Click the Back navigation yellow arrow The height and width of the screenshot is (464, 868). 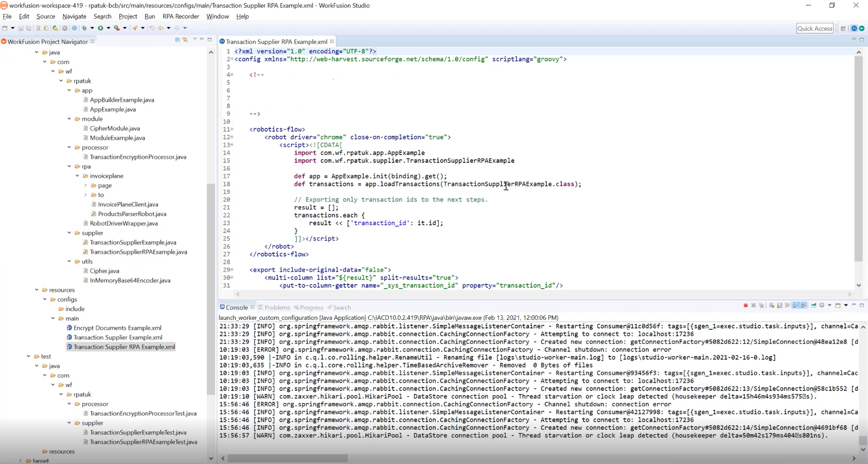[x=161, y=28]
